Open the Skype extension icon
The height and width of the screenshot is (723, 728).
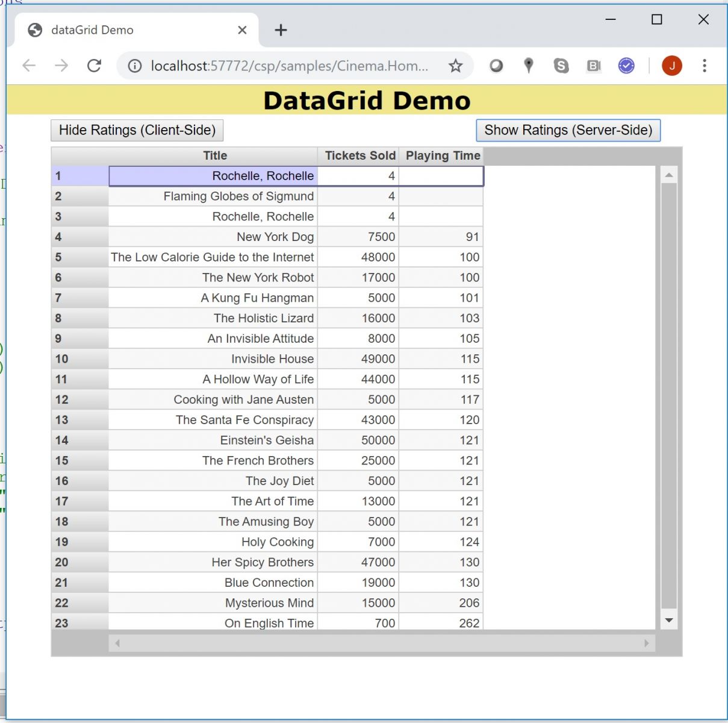click(561, 66)
